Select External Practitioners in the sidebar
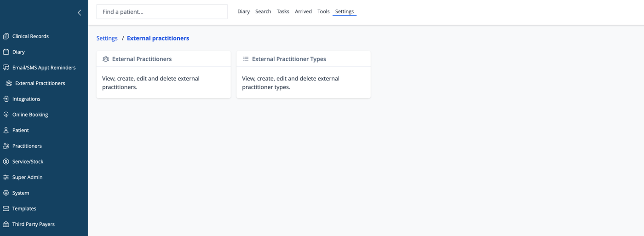Image resolution: width=644 pixels, height=236 pixels. point(40,83)
